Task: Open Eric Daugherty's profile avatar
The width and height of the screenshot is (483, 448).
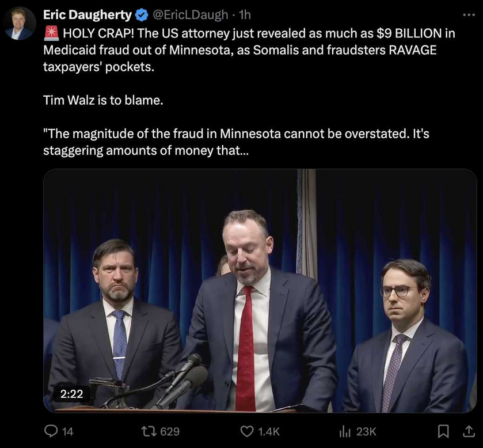Action: [20, 24]
